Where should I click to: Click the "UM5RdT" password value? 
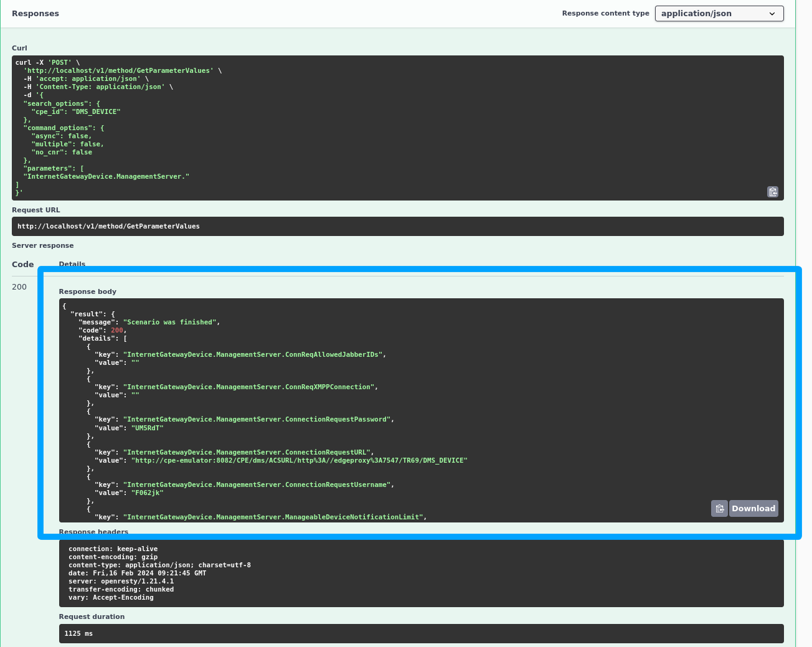coord(147,428)
